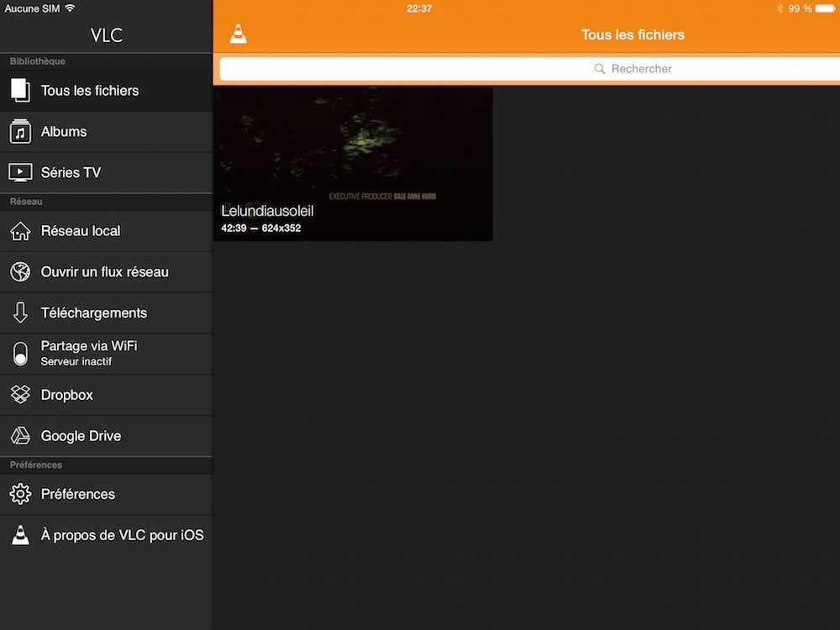Click the globe icon for network stream
The height and width of the screenshot is (630, 840).
pos(20,271)
